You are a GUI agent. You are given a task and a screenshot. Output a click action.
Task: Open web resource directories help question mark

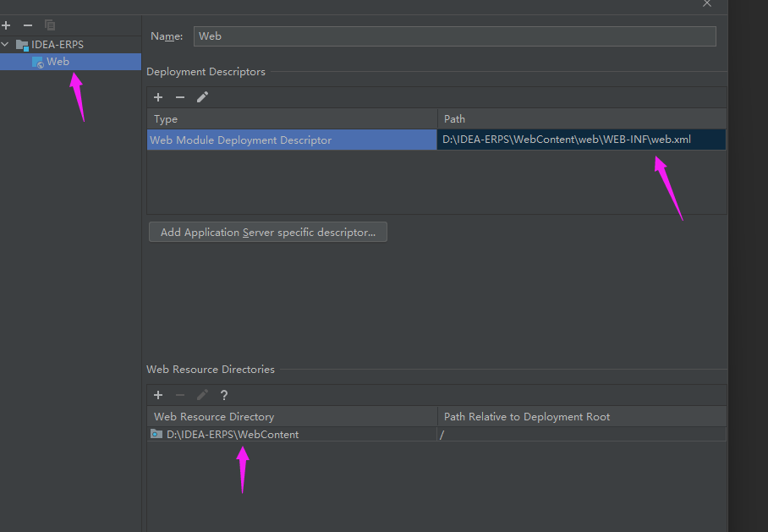[224, 395]
